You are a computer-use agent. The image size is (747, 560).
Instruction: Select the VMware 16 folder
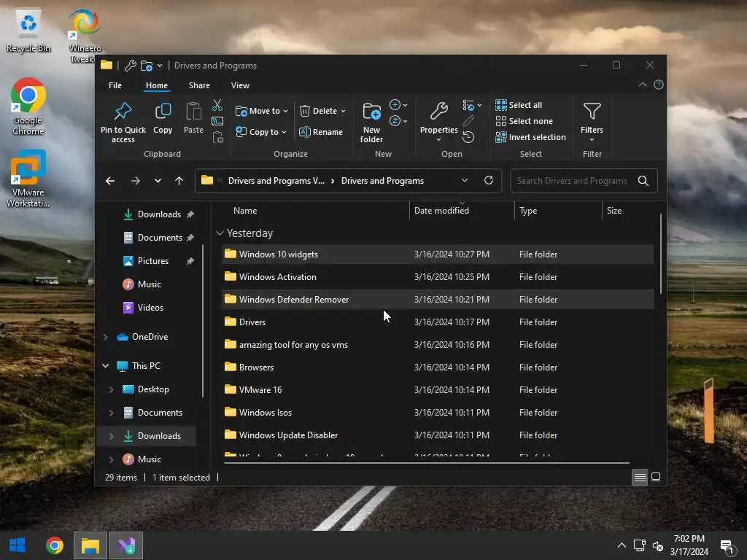438,390
